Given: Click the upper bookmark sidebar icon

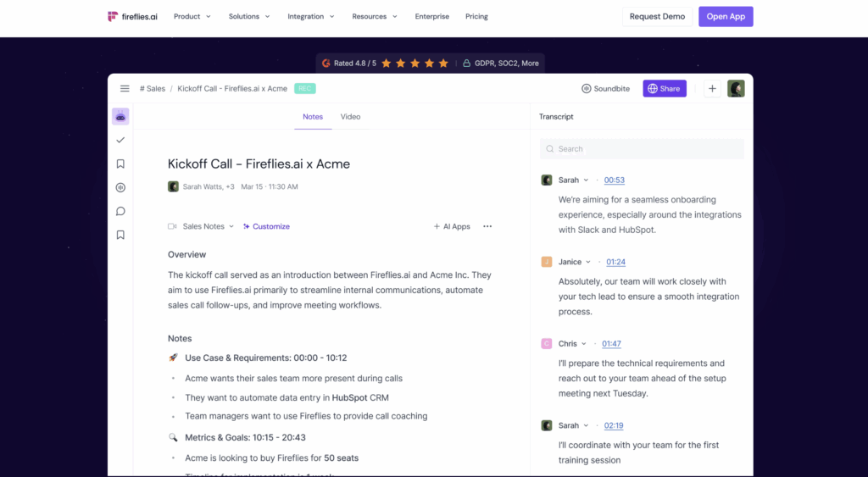Looking at the screenshot, I should [120, 164].
